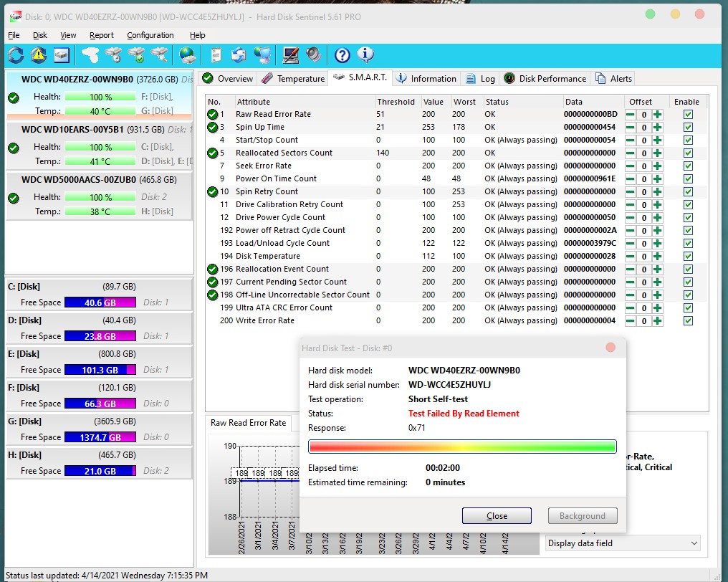The width and height of the screenshot is (728, 582).
Task: Toggle Enable checkbox for Spin Up Time
Action: (x=688, y=128)
